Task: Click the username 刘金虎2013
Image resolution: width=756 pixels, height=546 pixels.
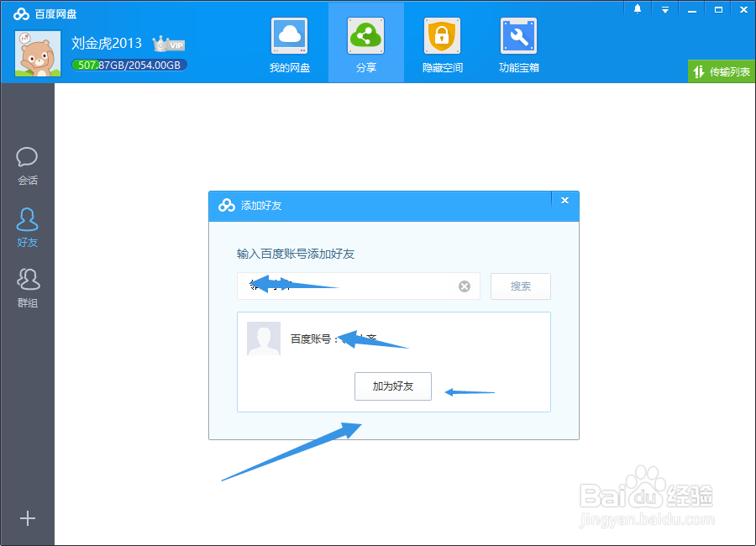Action: pyautogui.click(x=107, y=43)
